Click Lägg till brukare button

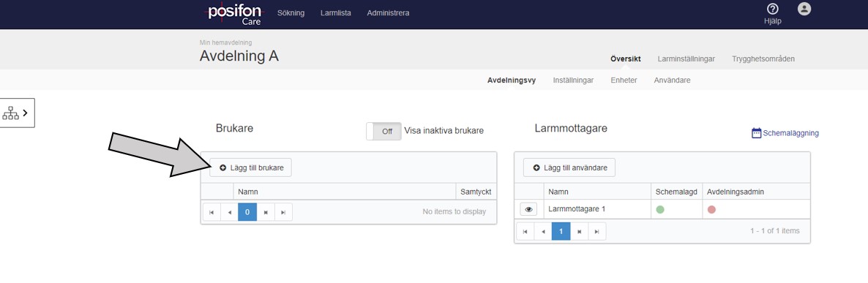(x=250, y=167)
